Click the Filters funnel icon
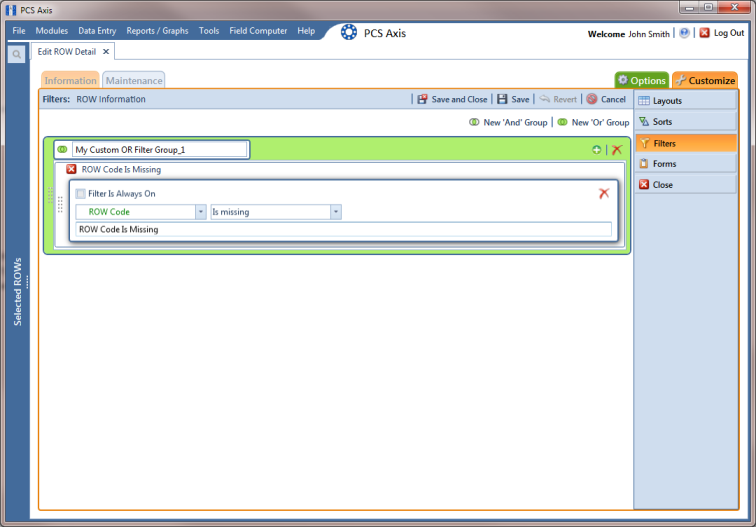Screen dimensions: 756x527 [645, 143]
